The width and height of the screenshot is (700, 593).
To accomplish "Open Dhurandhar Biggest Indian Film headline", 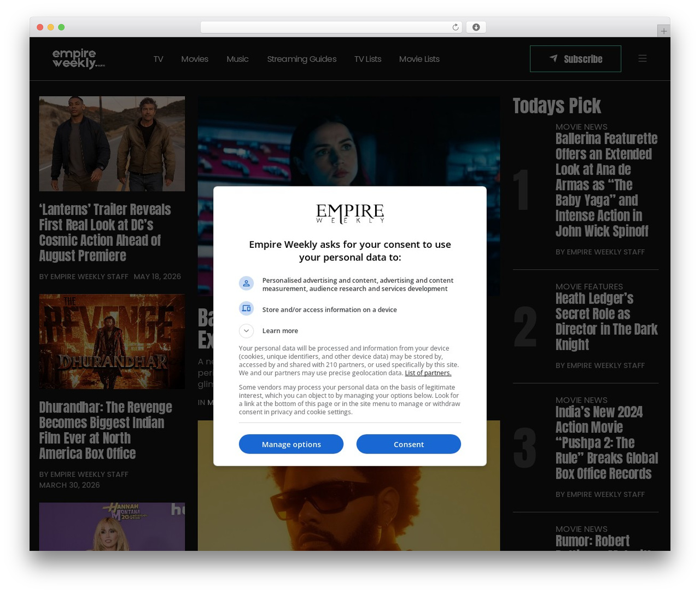I will (x=106, y=431).
